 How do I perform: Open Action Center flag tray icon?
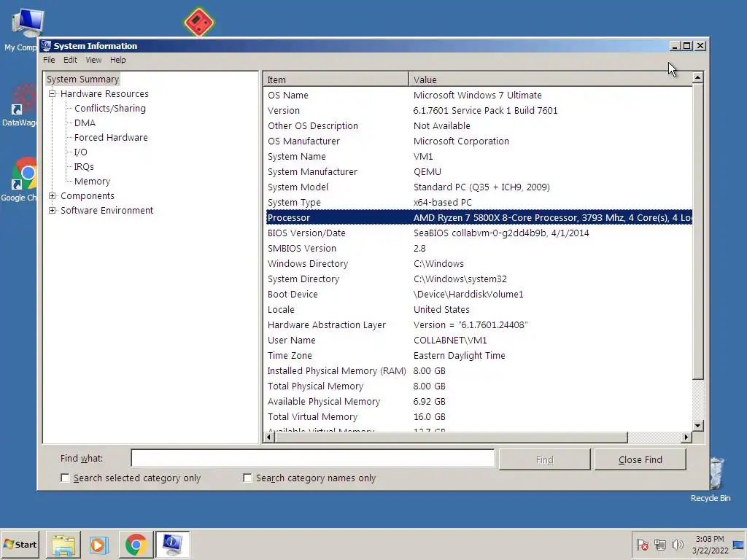pos(642,545)
